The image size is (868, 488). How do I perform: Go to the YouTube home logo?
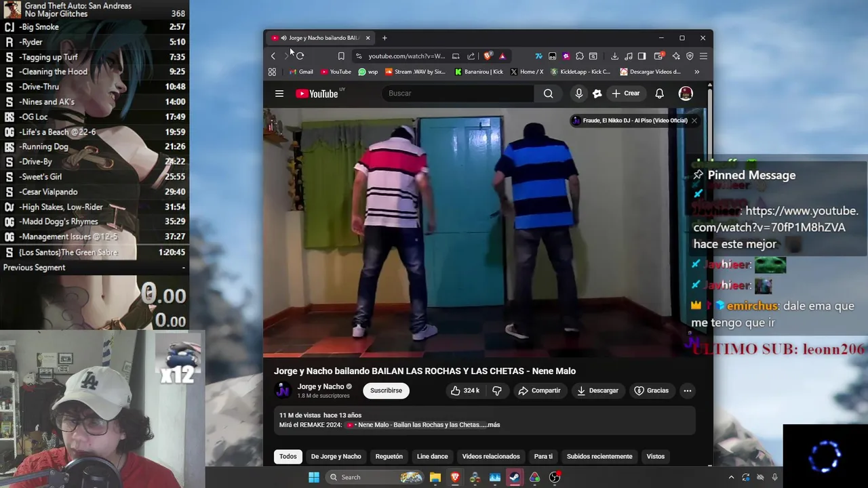317,94
